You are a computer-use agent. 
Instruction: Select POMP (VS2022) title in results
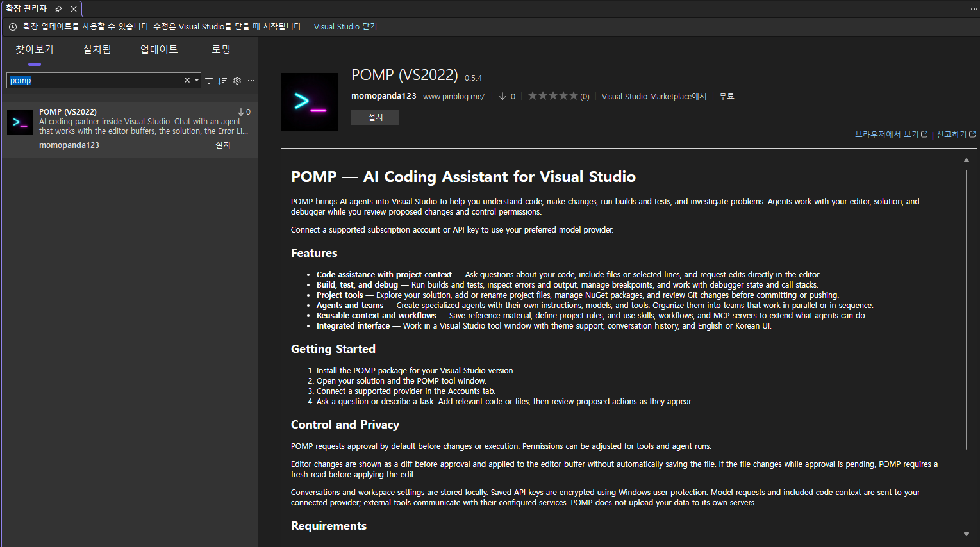(68, 111)
